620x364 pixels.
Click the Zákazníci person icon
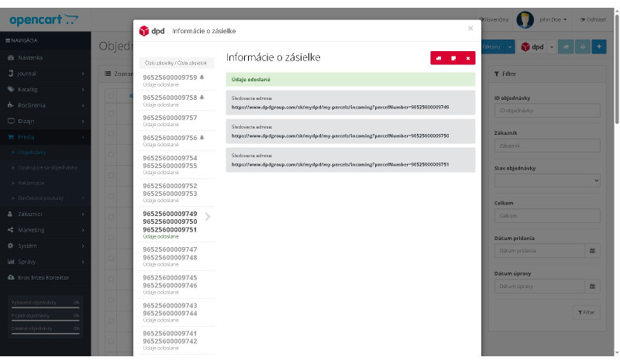[11, 214]
